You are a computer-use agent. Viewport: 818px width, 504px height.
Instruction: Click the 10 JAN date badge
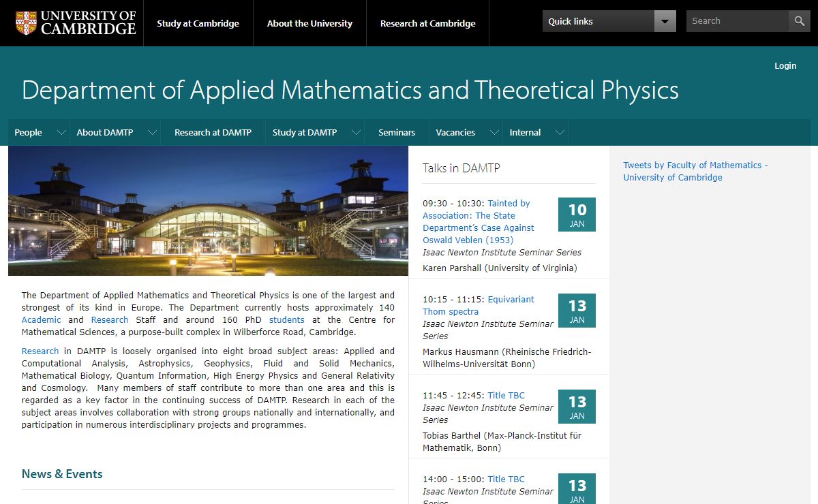pos(577,215)
